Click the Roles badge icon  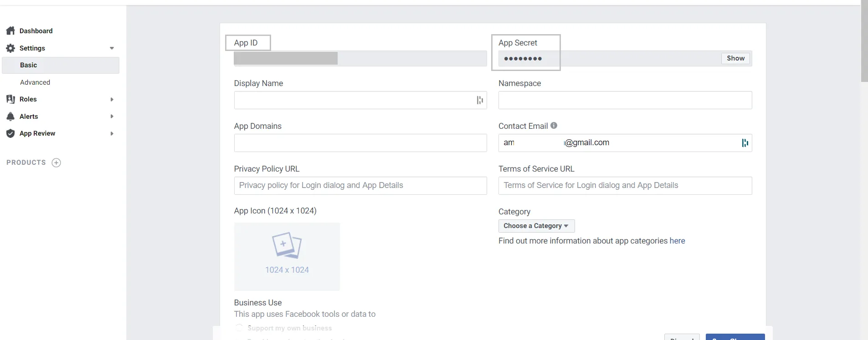coord(10,99)
